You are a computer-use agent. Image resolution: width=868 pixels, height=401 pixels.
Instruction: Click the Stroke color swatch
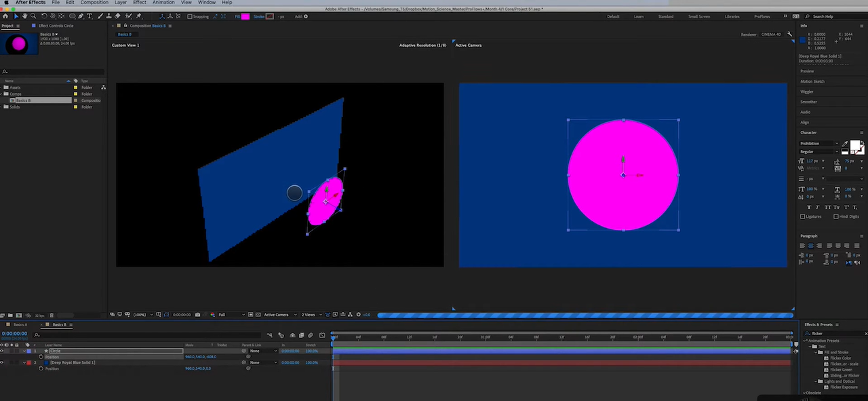[270, 16]
